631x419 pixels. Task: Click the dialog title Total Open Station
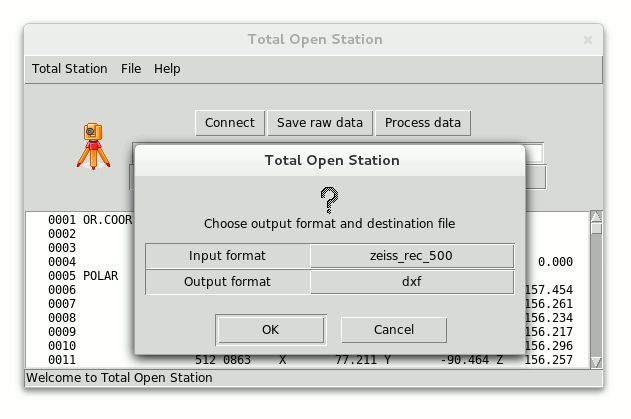coord(332,161)
